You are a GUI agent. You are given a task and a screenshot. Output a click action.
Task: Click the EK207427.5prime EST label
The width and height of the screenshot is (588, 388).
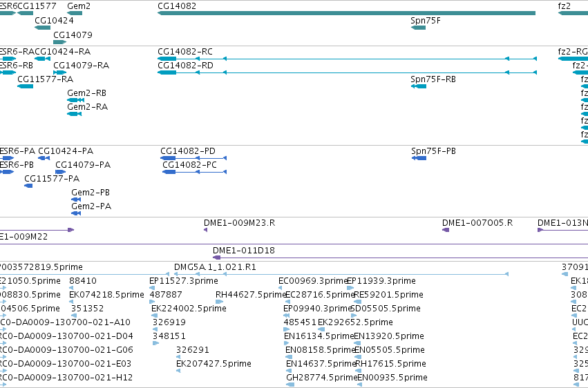(x=214, y=364)
